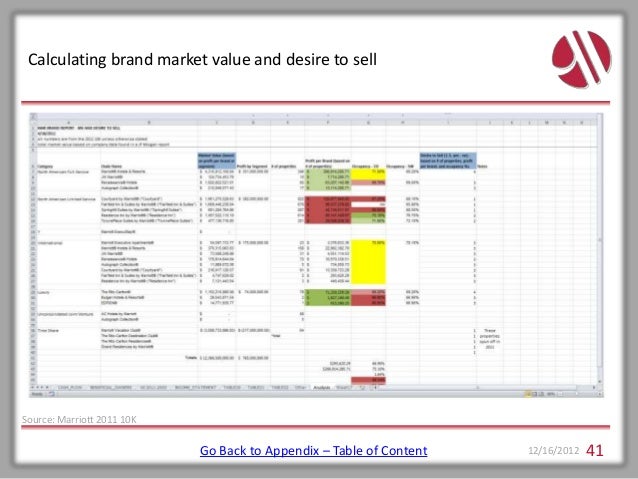Open the Other sheet tab

[300, 387]
